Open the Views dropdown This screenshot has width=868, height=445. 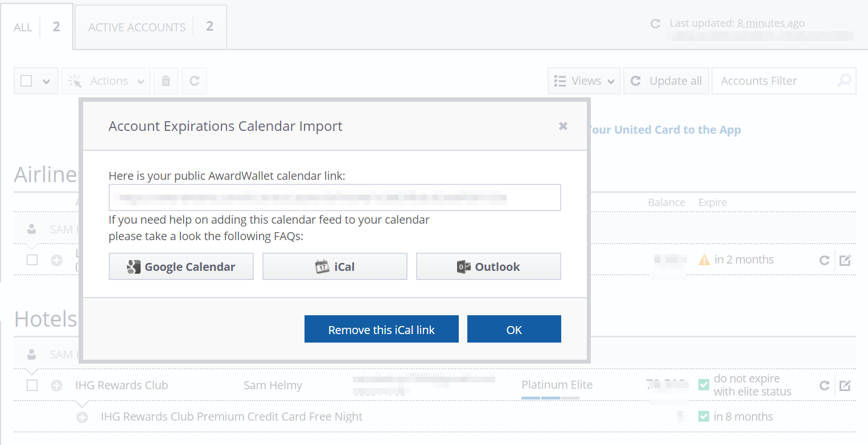pos(584,81)
